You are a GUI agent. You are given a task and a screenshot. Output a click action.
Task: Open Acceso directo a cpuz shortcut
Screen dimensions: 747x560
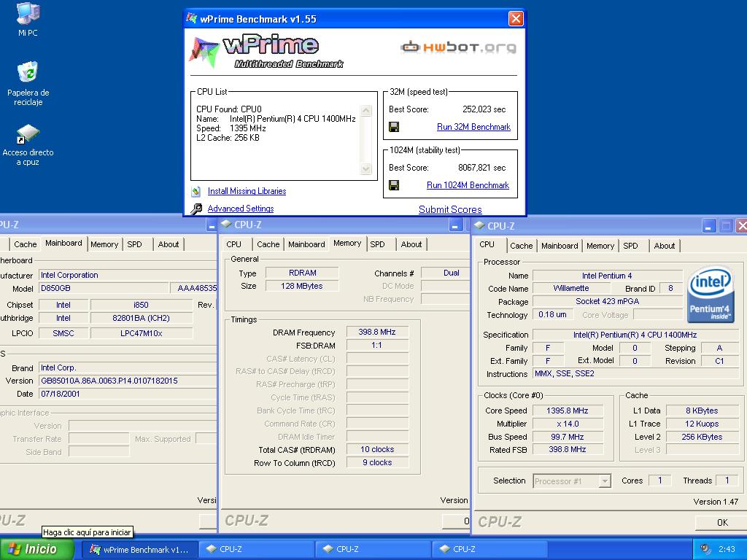pyautogui.click(x=28, y=145)
